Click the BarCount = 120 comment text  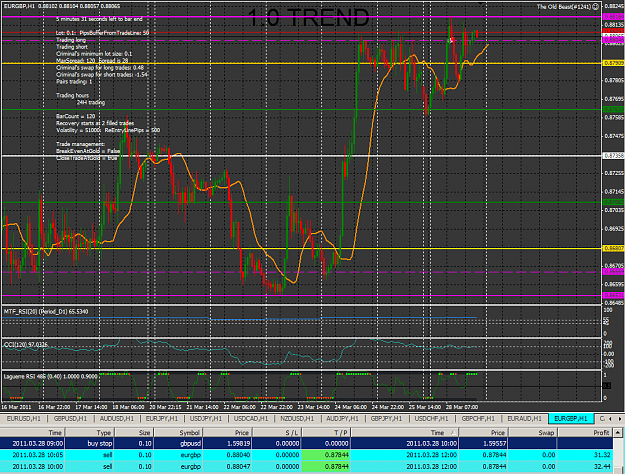pyautogui.click(x=76, y=116)
